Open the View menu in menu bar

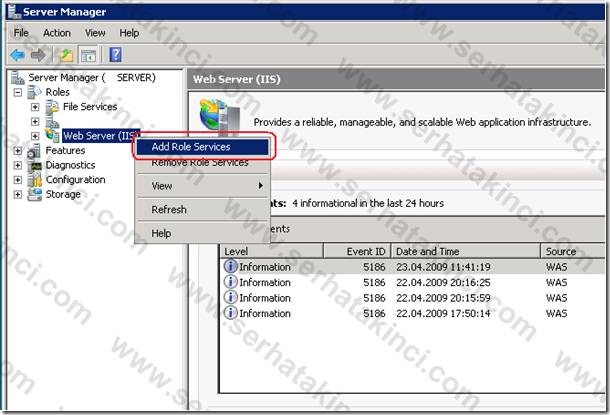tap(95, 33)
